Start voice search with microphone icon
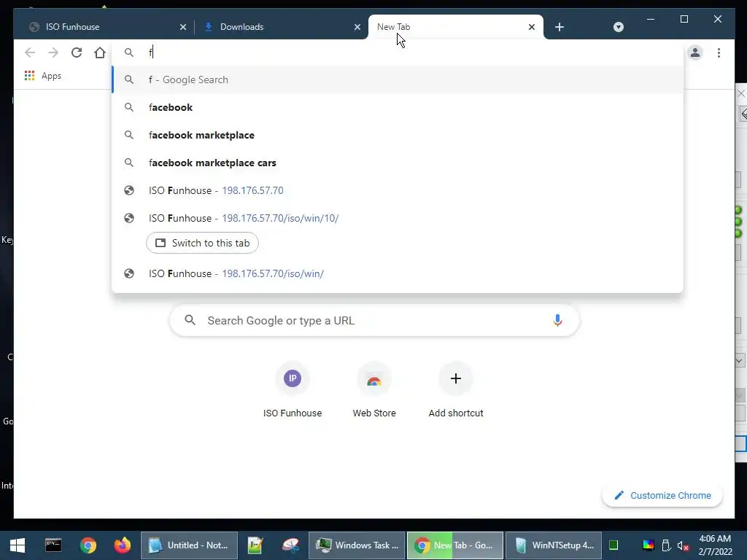This screenshot has width=747, height=560. (557, 321)
